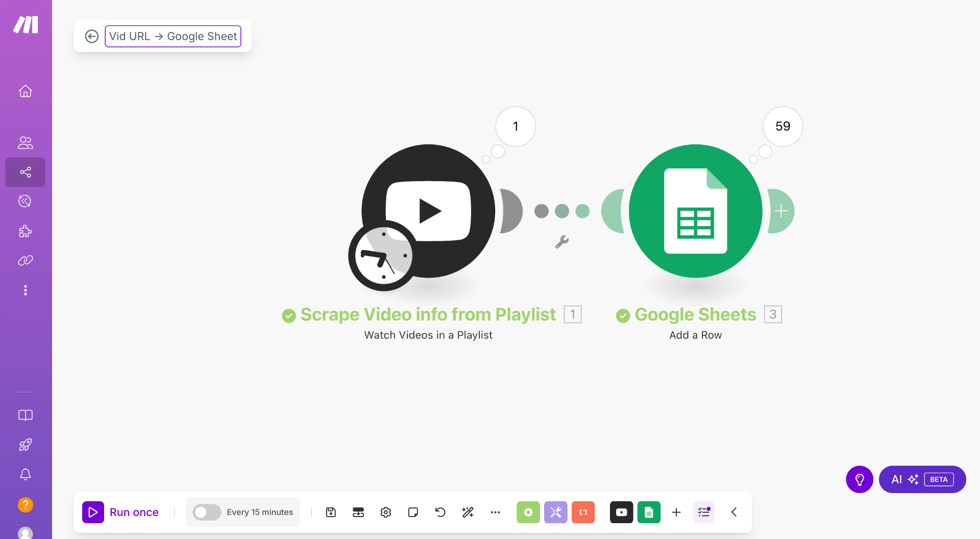Click the Run once play button
The image size is (980, 539).
[93, 512]
